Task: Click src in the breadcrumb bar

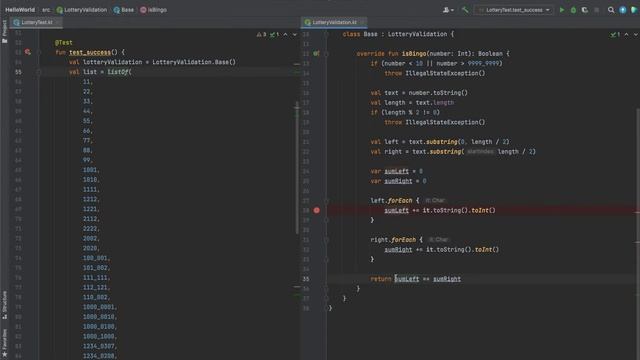Action: (46, 10)
